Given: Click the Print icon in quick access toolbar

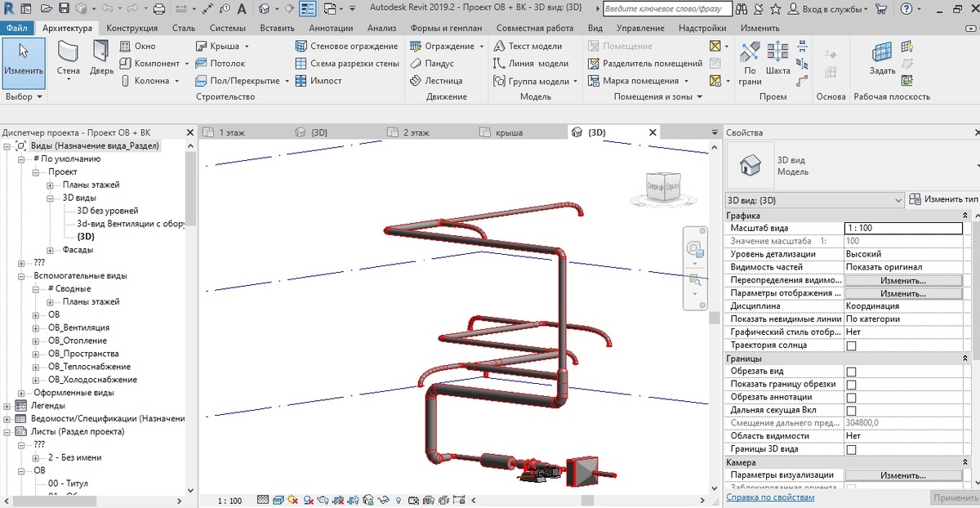Looking at the screenshot, I should [x=159, y=10].
